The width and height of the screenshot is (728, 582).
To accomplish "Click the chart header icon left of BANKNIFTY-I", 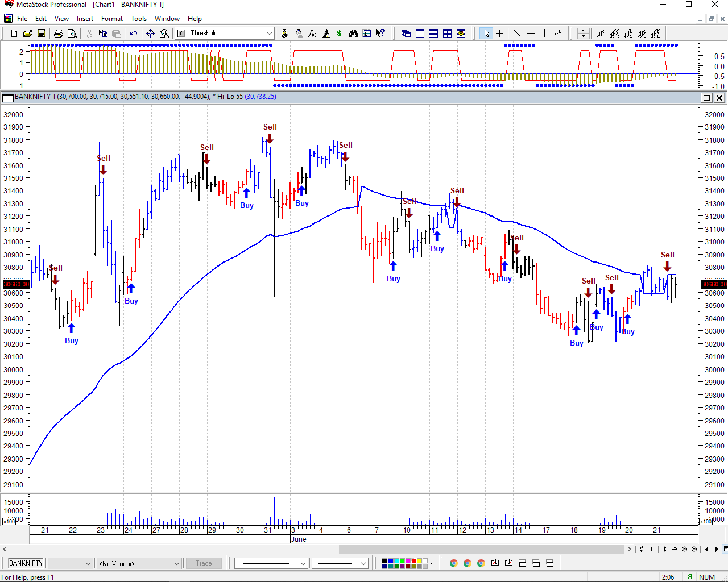I will click(x=7, y=98).
